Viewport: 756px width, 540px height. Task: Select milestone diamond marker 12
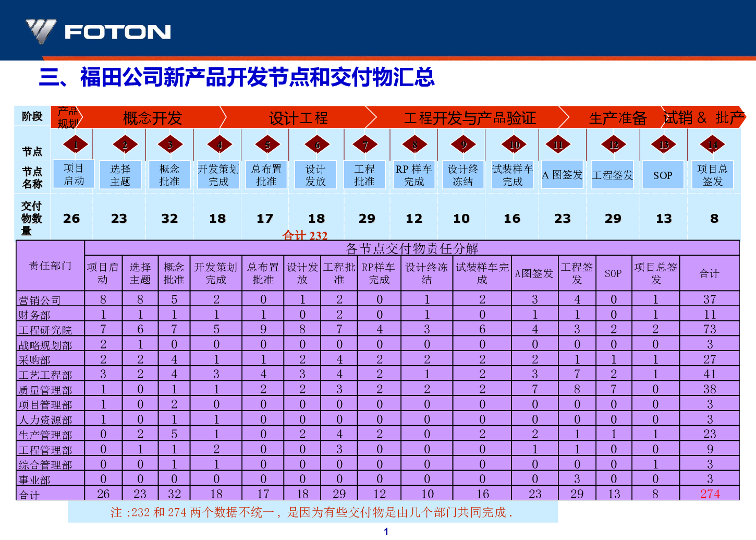tap(614, 145)
